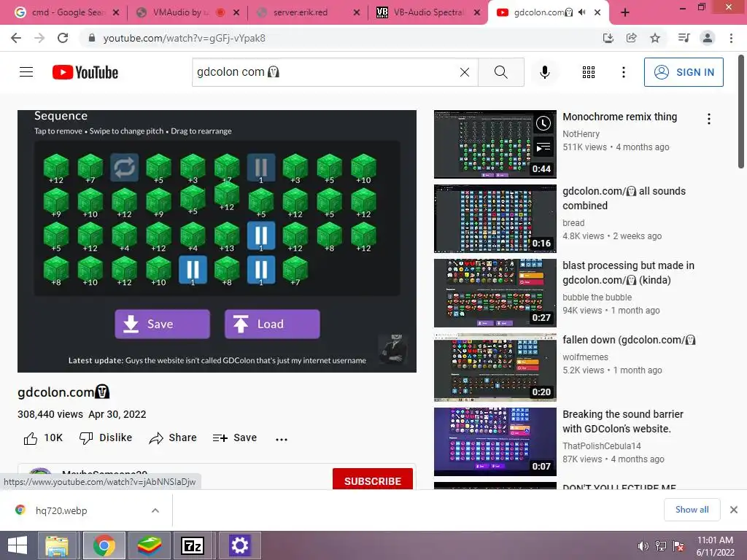The image size is (747, 560).
Task: Open Monochrome remix thing thumbnail
Action: [495, 144]
